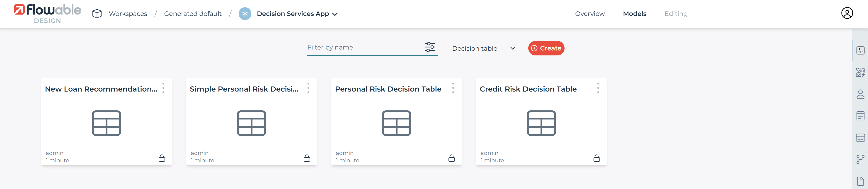This screenshot has width=868, height=189.
Task: Open the filter settings sliders icon
Action: point(430,47)
